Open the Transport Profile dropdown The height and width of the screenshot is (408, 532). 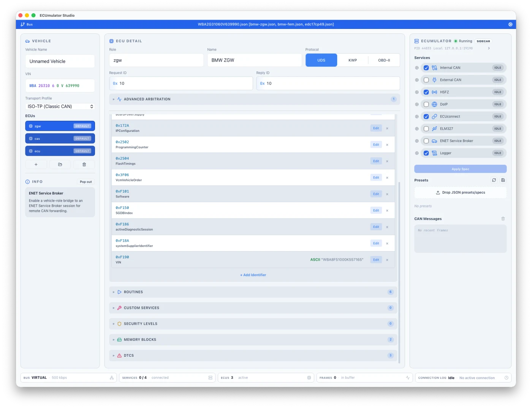pos(60,106)
